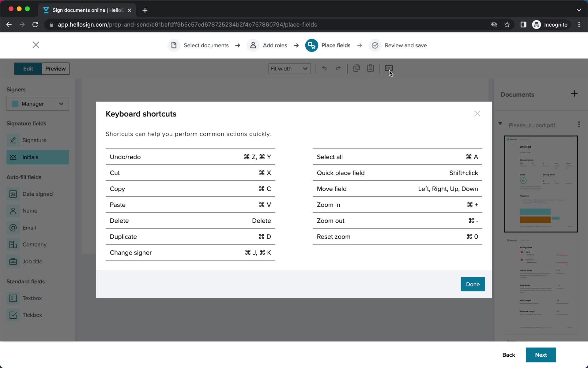Open the Fit width zoom dropdown
The height and width of the screenshot is (368, 588).
(x=289, y=69)
